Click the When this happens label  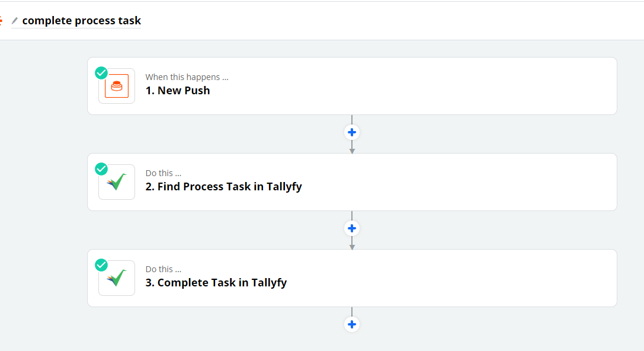click(187, 76)
